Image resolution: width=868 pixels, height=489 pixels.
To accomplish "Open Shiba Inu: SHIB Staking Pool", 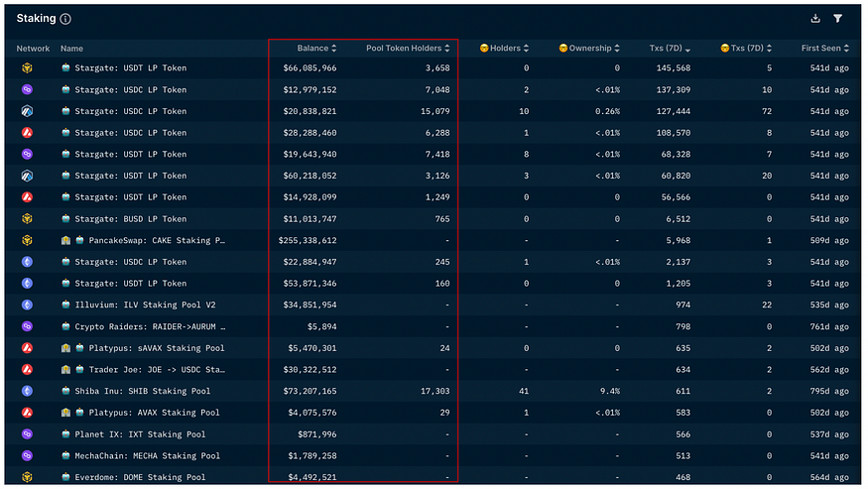I will point(143,392).
